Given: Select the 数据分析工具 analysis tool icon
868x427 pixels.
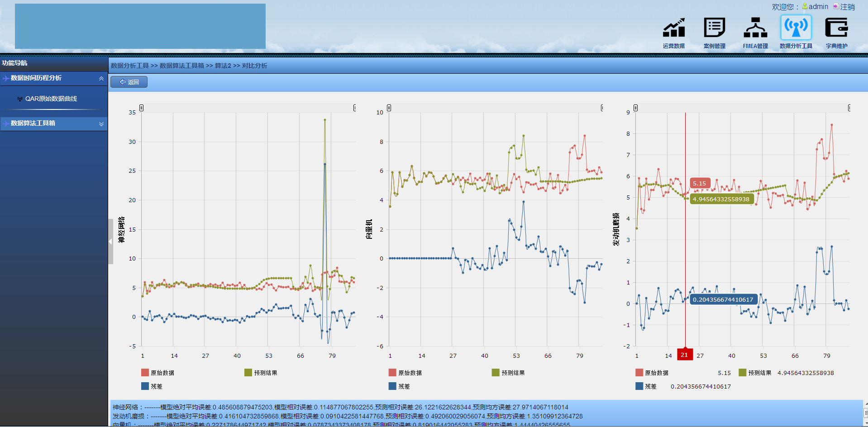Looking at the screenshot, I should click(796, 28).
